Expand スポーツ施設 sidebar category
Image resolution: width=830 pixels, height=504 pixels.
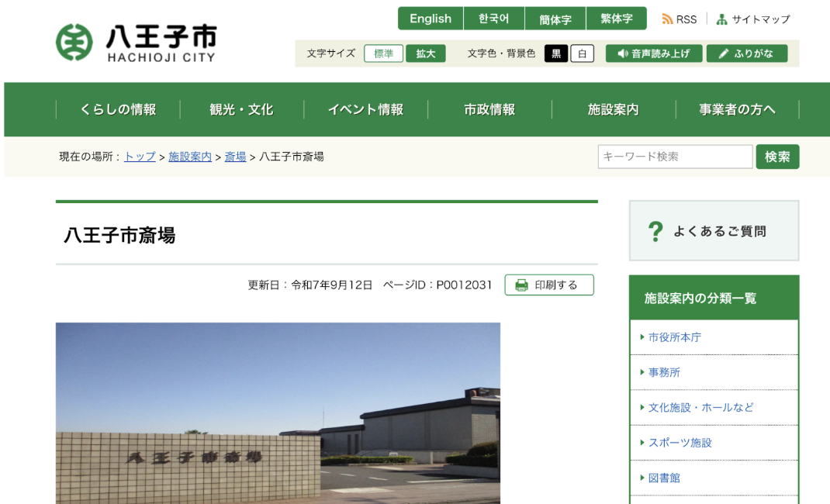[680, 443]
